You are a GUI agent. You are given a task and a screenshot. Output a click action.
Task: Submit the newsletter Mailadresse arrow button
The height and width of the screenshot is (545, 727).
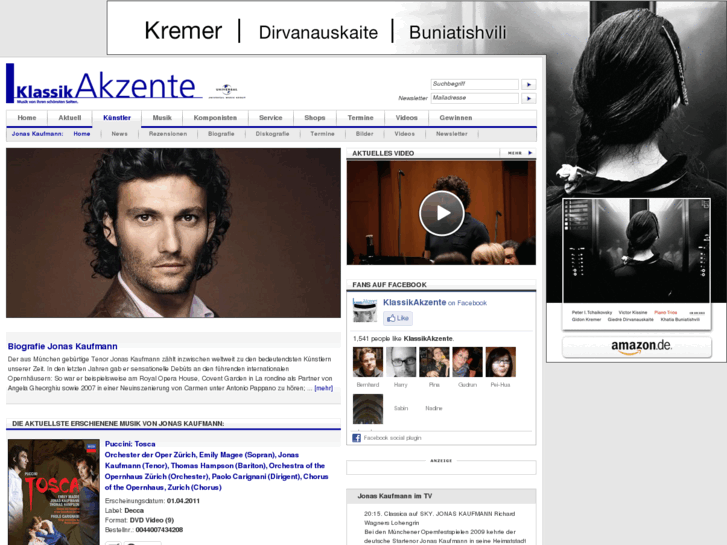[529, 98]
